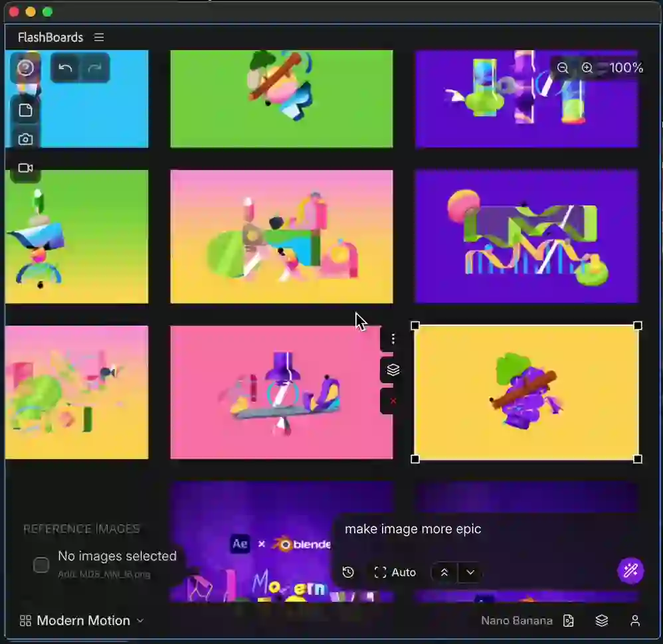Image resolution: width=663 pixels, height=644 pixels.
Task: Click the redo arrow button
Action: pyautogui.click(x=95, y=68)
